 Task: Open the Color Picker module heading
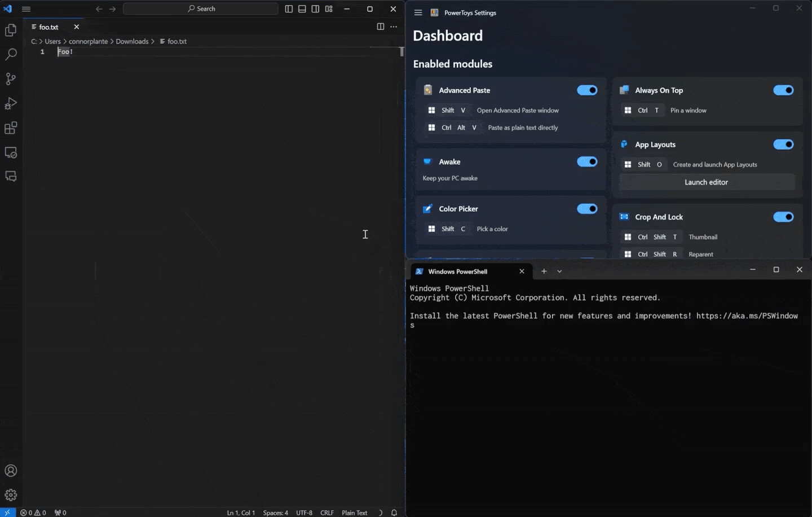pyautogui.click(x=458, y=209)
